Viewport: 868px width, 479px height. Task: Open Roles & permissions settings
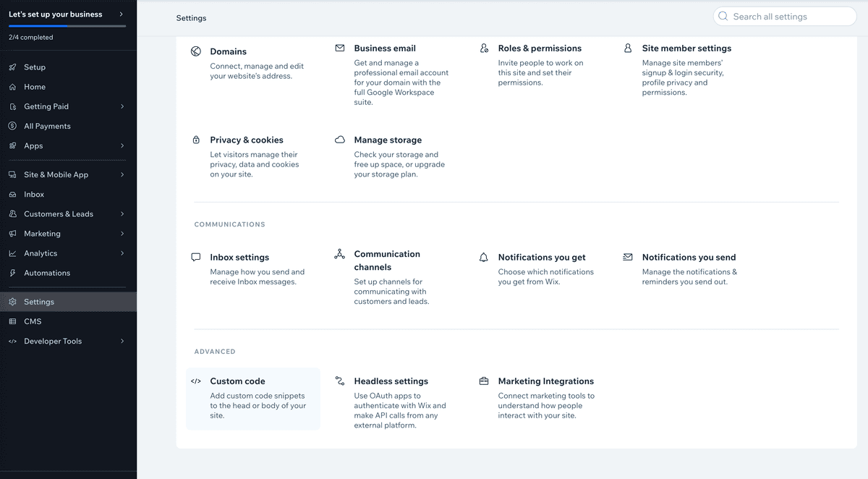click(540, 48)
